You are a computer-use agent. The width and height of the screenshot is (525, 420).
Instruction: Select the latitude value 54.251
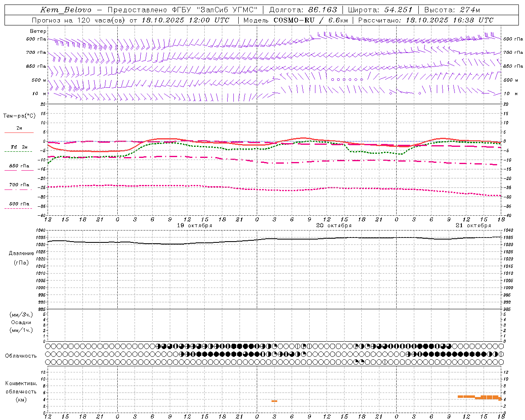(x=398, y=10)
